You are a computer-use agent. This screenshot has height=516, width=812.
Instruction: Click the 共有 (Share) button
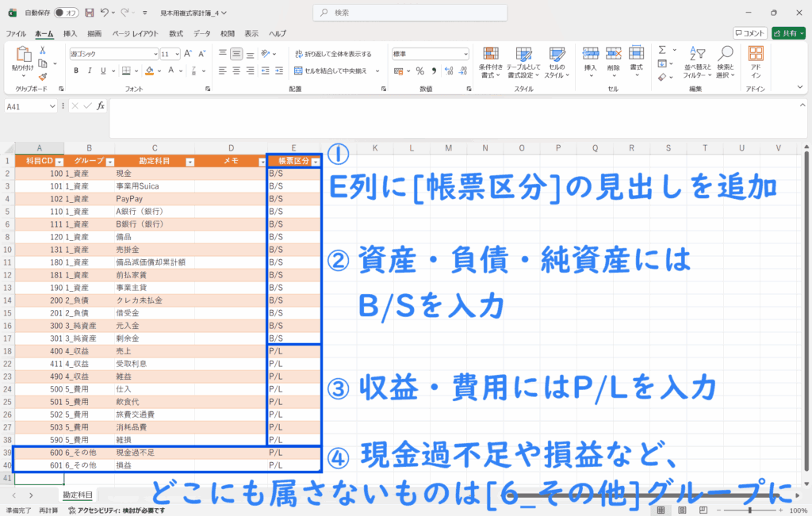pyautogui.click(x=787, y=33)
